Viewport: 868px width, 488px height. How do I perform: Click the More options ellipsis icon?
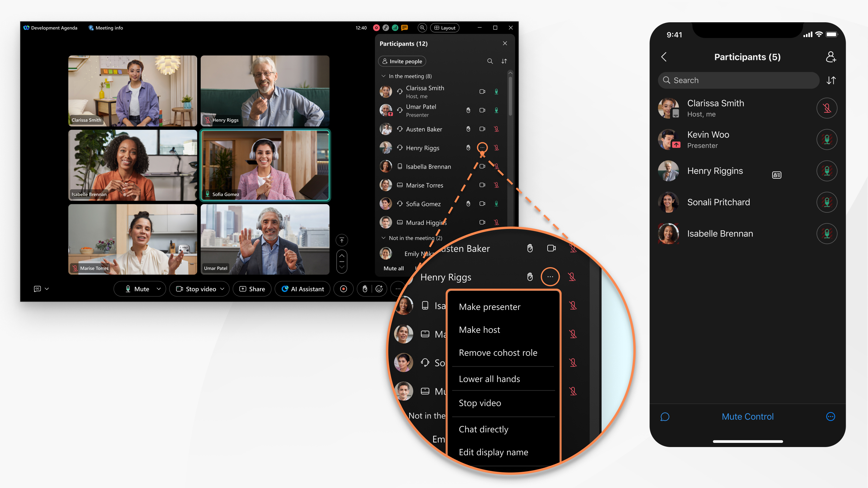[x=482, y=148]
